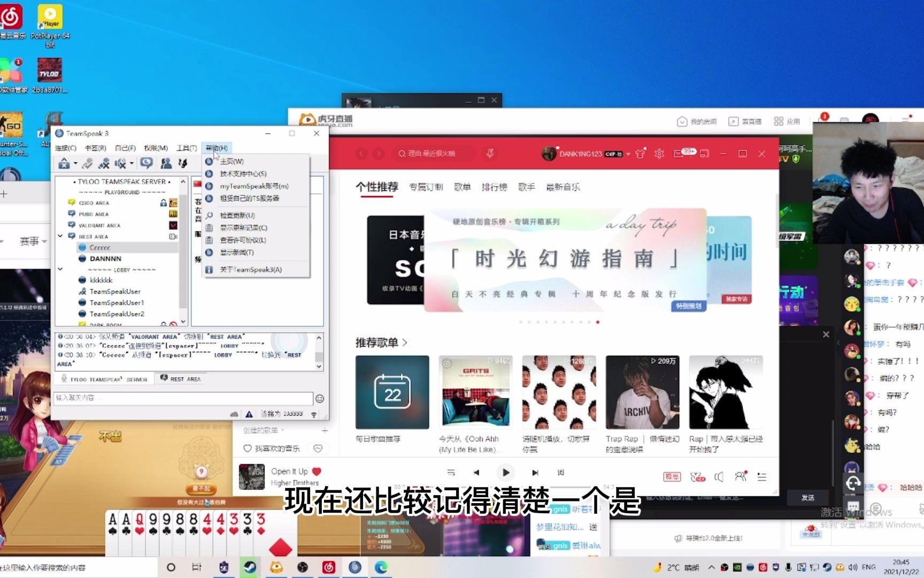Open account dropdown next to DANK1NG123
924x578 pixels.
pos(628,154)
